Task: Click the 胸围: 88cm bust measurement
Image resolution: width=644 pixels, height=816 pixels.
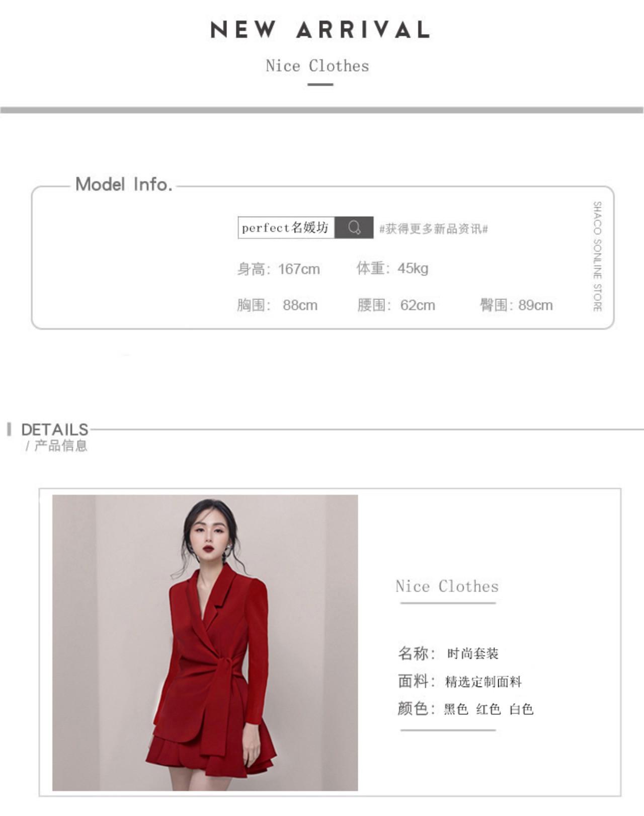Action: (x=277, y=305)
